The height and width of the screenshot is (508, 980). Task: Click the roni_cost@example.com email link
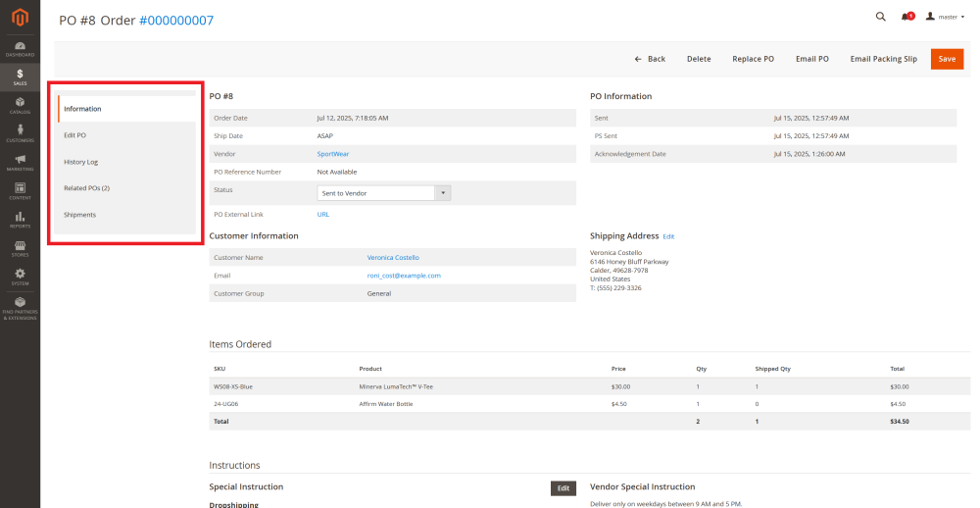coord(404,276)
